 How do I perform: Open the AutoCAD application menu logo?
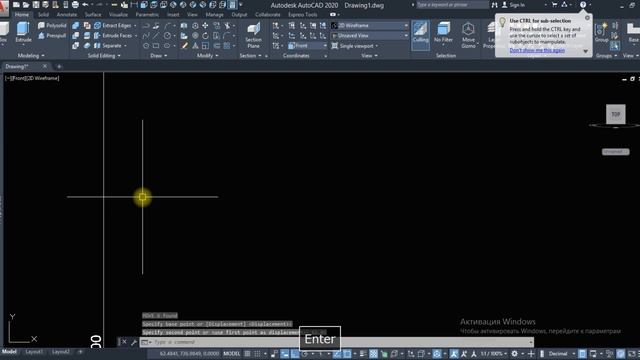click(4, 7)
